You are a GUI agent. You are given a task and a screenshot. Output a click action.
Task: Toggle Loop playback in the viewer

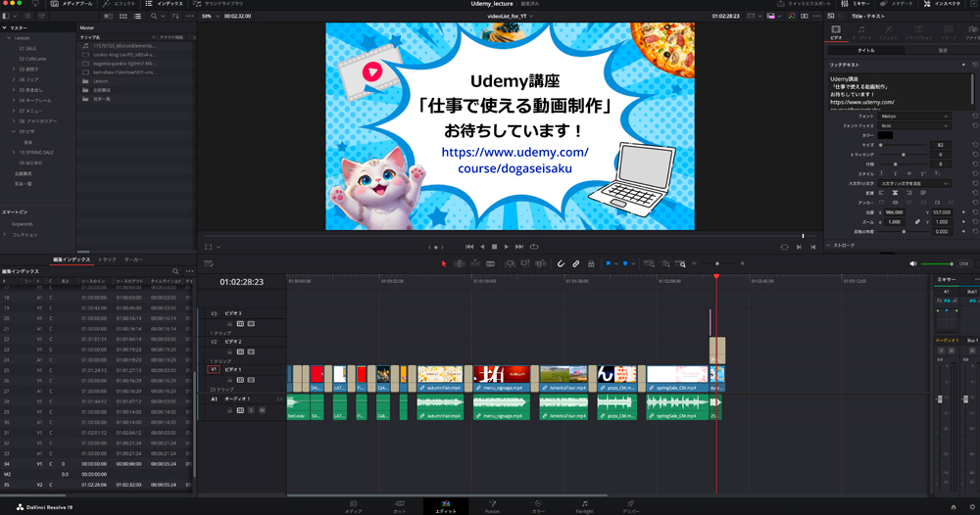click(x=534, y=247)
